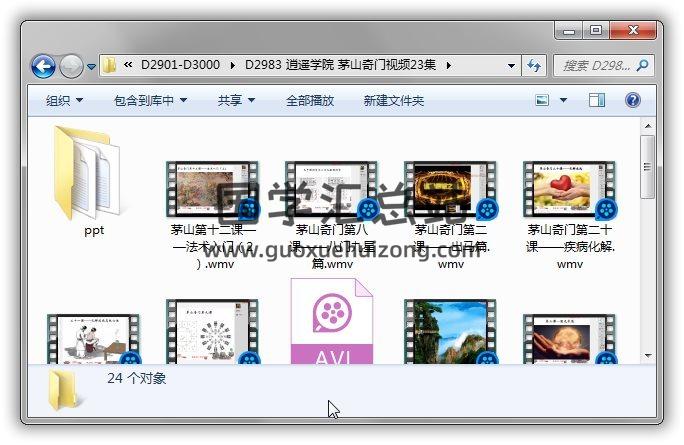Viewport: 684px width, 445px height.
Task: Click filename 茅山奇门第二课 出马篇.wmv
Action: (451, 246)
